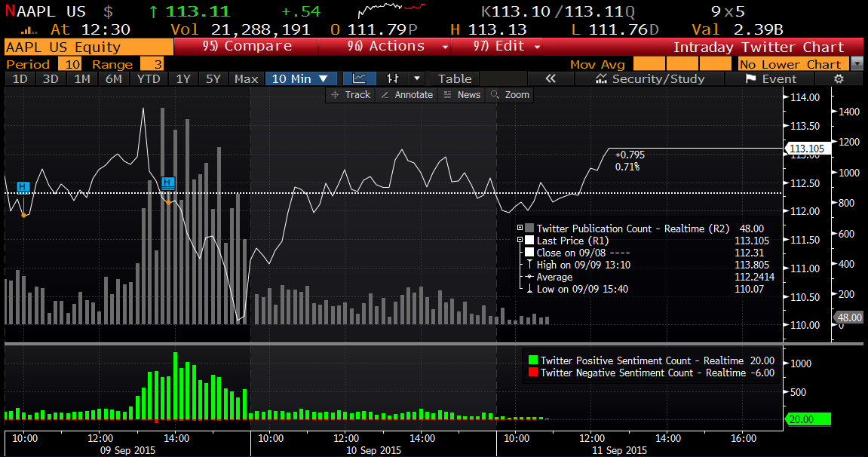Click the collapse panel double-chevron icon
868x457 pixels.
[x=550, y=78]
